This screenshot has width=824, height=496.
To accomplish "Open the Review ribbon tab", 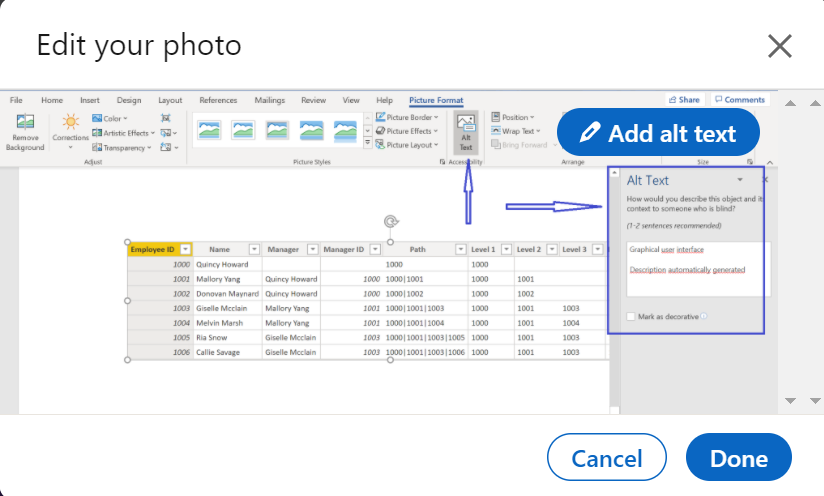I will coord(313,100).
